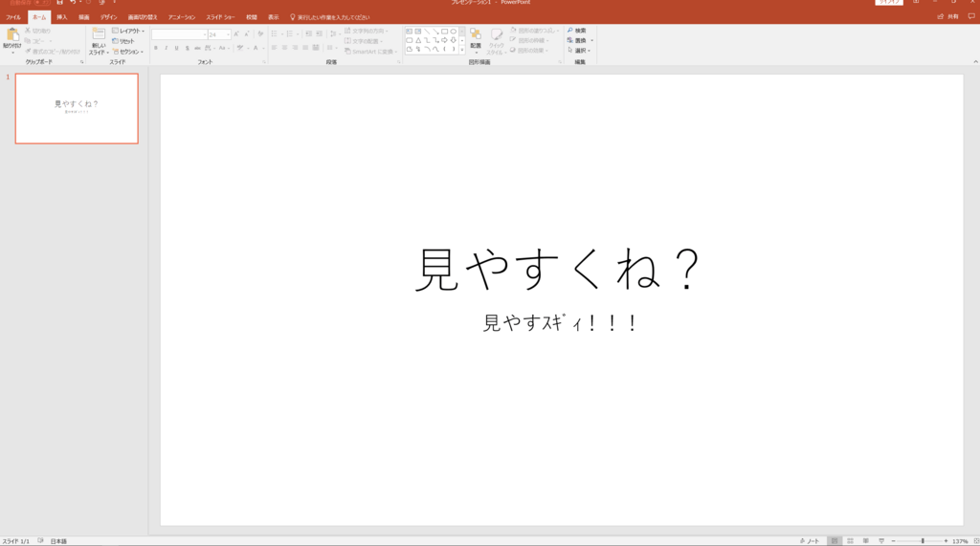The width and height of the screenshot is (980, 546).
Task: Switch to the Design (デザイン) tab
Action: coord(108,17)
